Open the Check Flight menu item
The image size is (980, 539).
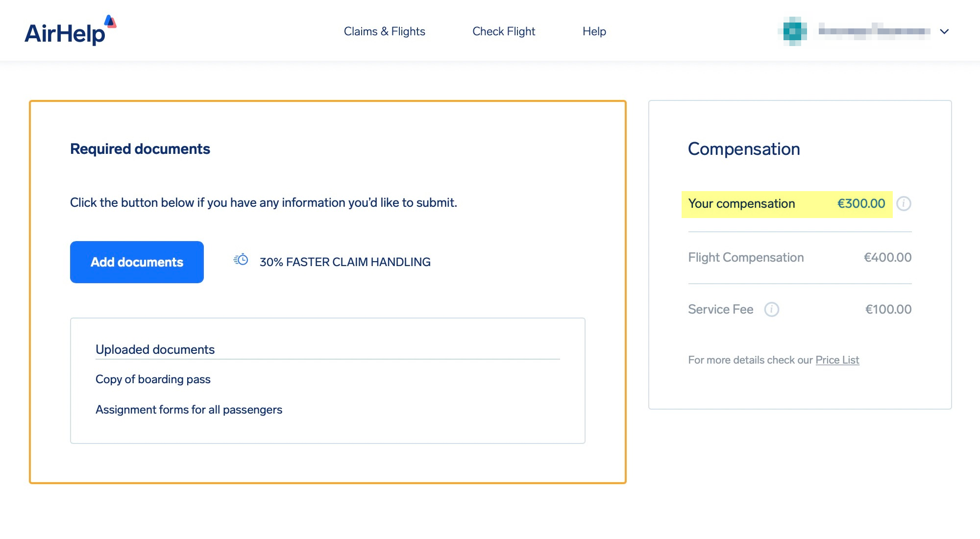(504, 30)
